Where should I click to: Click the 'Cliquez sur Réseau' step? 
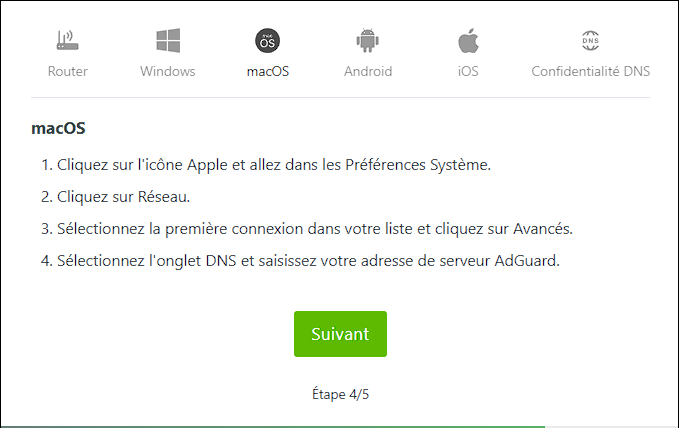[x=116, y=197]
